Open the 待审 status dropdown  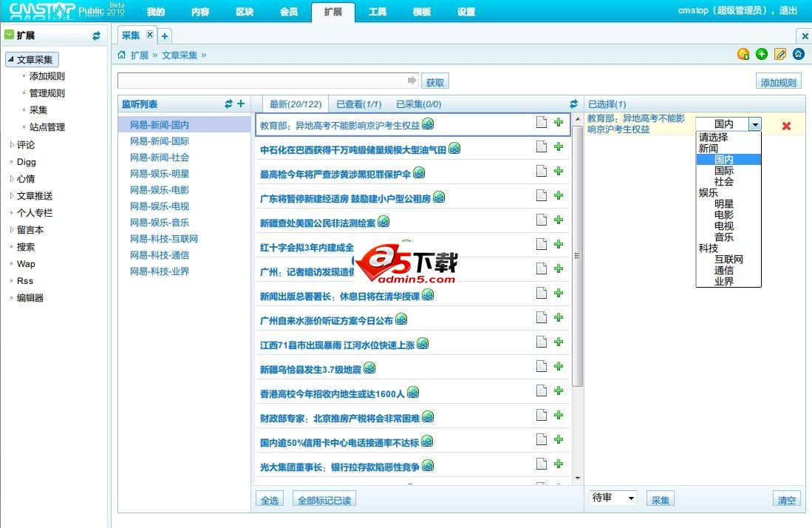(x=613, y=498)
